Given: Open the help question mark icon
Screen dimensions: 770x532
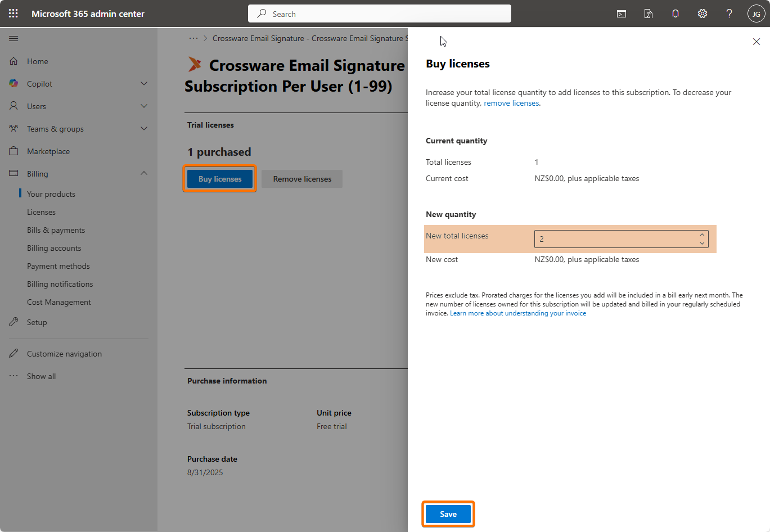Looking at the screenshot, I should pos(730,13).
